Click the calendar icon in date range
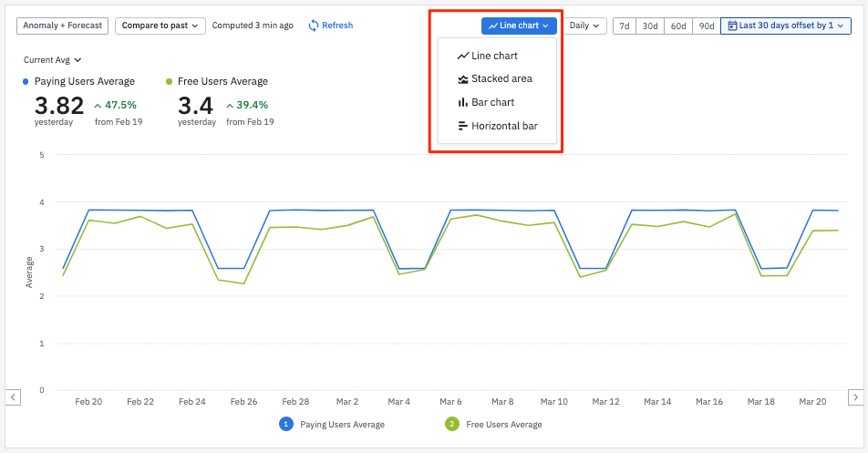 (732, 26)
